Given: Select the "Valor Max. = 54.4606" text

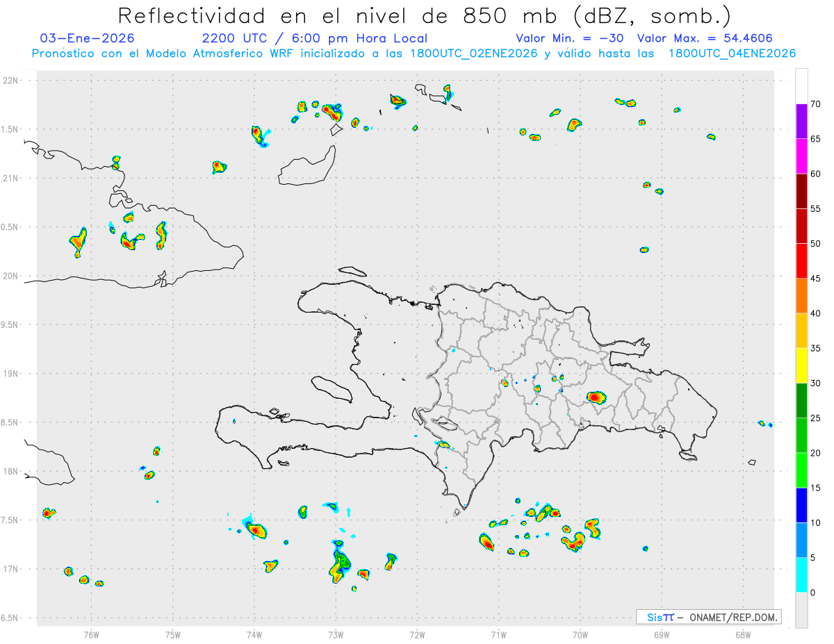Looking at the screenshot, I should click(705, 38).
